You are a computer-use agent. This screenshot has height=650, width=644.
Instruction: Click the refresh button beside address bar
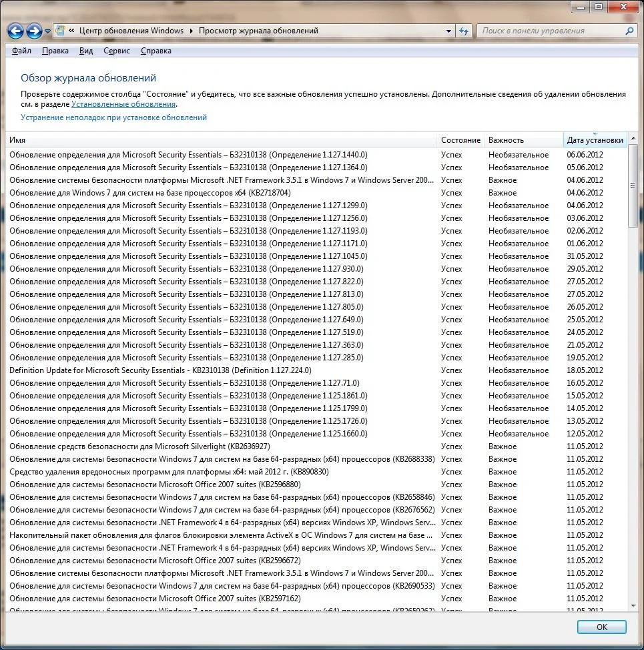464,31
